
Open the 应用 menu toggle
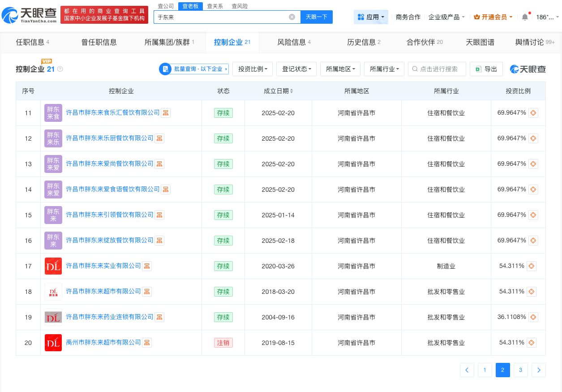pyautogui.click(x=372, y=17)
